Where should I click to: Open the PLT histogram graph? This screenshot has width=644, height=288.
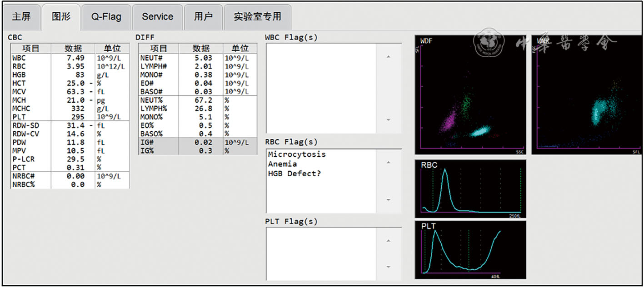tap(470, 250)
